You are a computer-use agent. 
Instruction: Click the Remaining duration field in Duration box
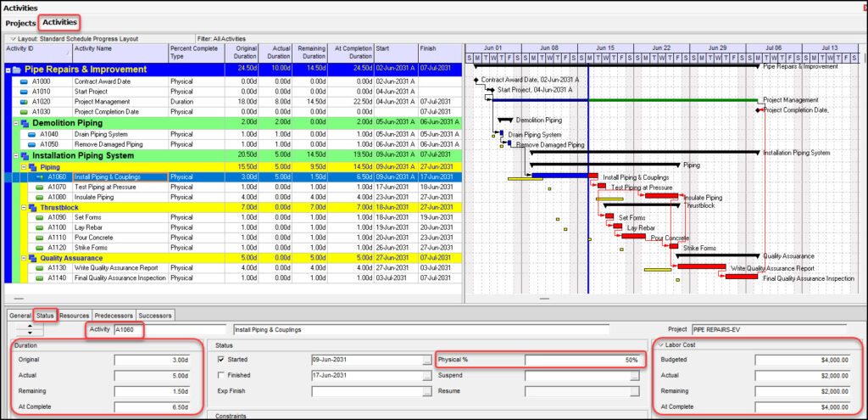pos(153,391)
